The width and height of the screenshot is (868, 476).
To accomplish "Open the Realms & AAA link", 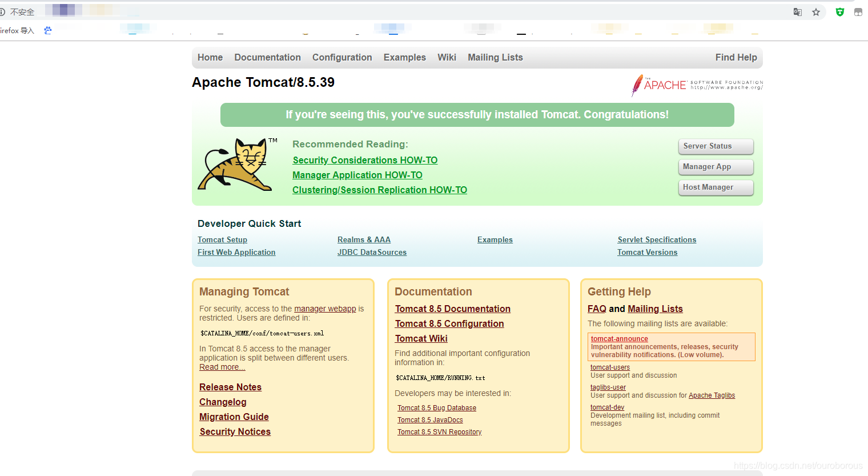I will [x=364, y=240].
